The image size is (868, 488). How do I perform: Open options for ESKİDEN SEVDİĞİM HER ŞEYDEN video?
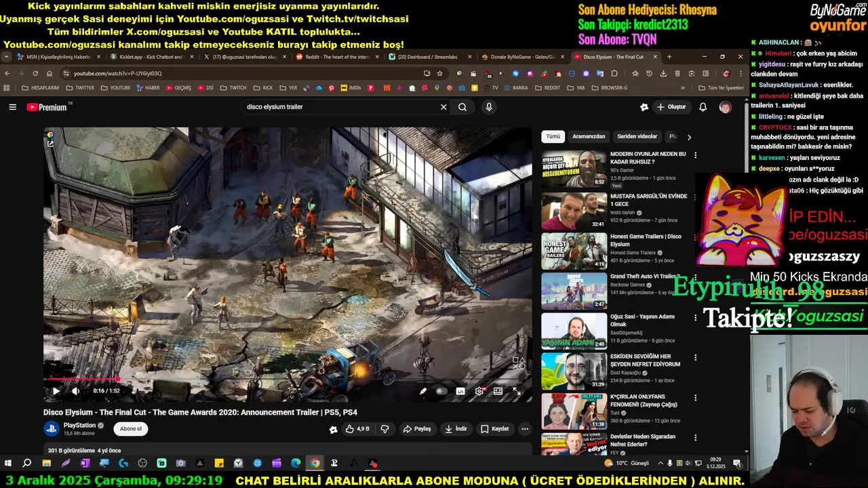(x=695, y=357)
